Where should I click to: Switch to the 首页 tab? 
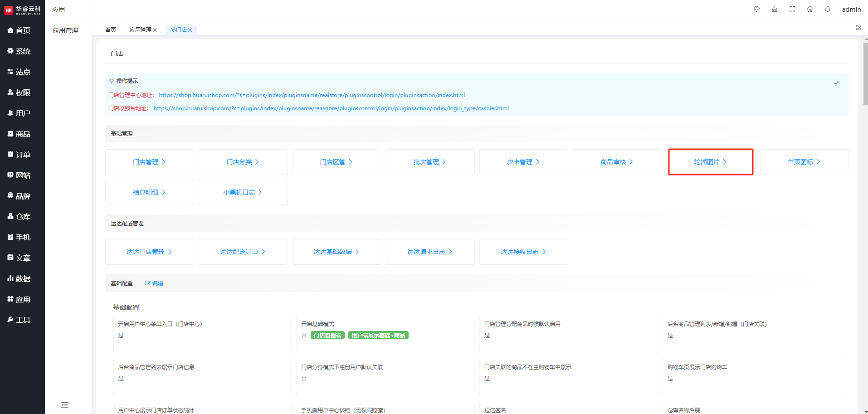click(111, 30)
